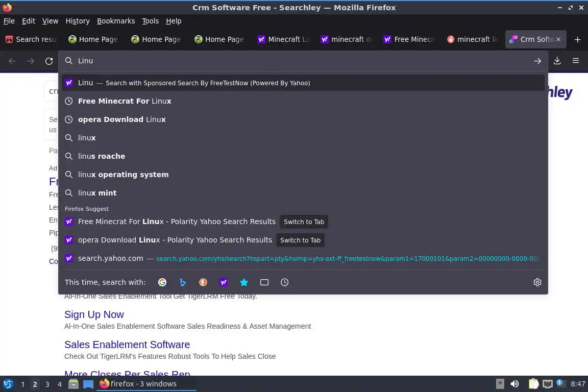
Task: Switch to workspace 1 on the taskbar
Action: tap(23, 384)
